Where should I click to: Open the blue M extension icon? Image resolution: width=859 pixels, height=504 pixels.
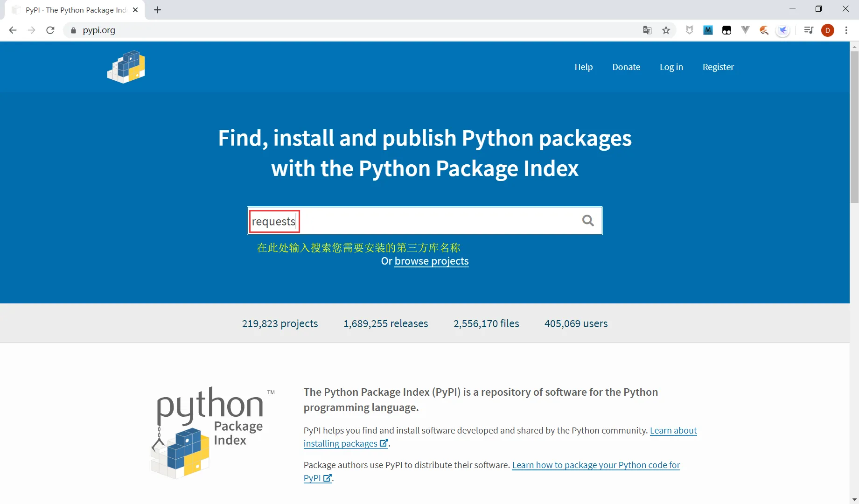[x=708, y=30]
